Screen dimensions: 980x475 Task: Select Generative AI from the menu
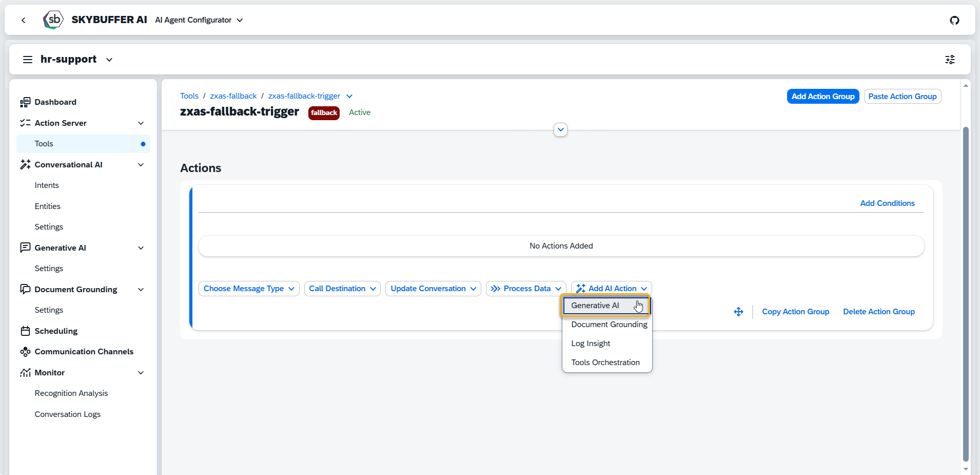click(x=595, y=306)
